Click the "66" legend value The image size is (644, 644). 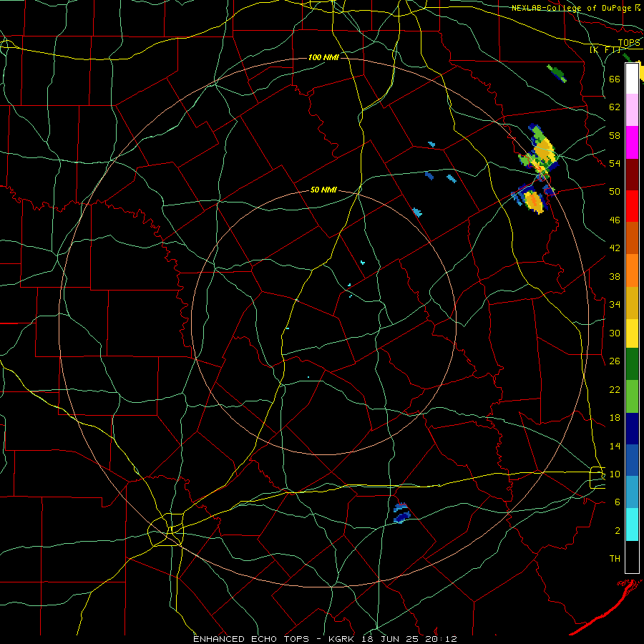615,79
